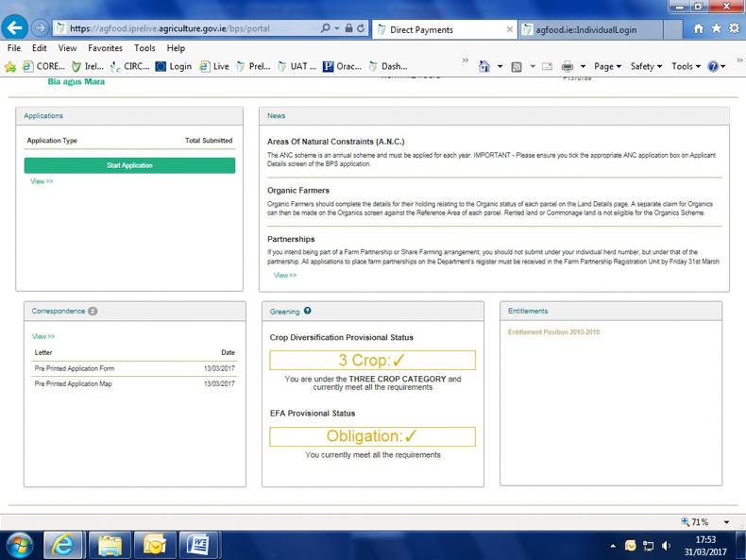Click the Print icon in the command bar
Viewport: 746px width, 560px height.
[x=568, y=66]
